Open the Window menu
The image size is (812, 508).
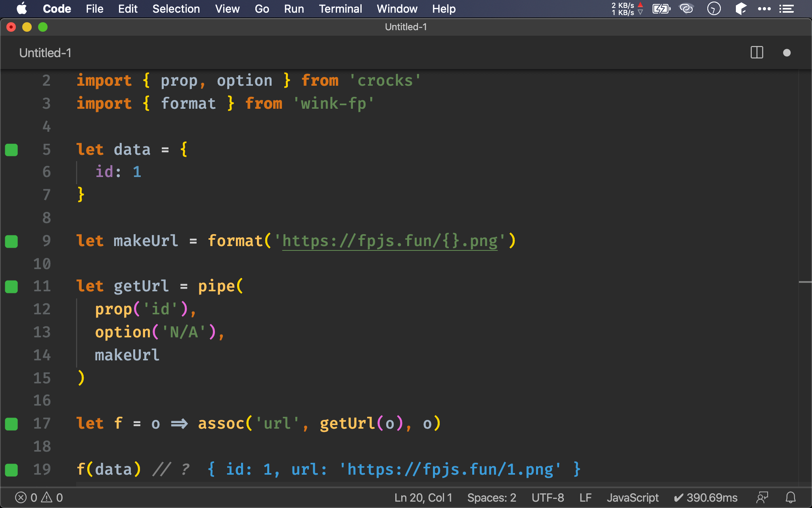397,9
